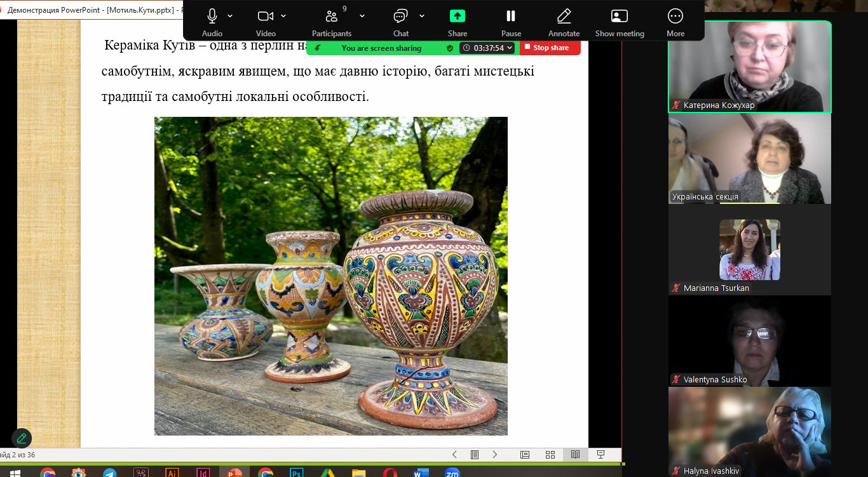Click You are screen sharing banner
868x477 pixels.
(x=381, y=48)
